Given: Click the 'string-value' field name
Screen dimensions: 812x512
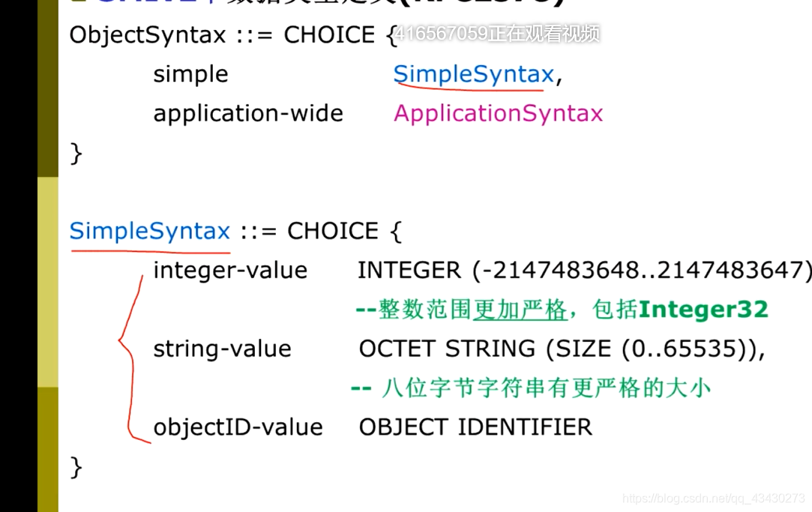Looking at the screenshot, I should coord(222,349).
